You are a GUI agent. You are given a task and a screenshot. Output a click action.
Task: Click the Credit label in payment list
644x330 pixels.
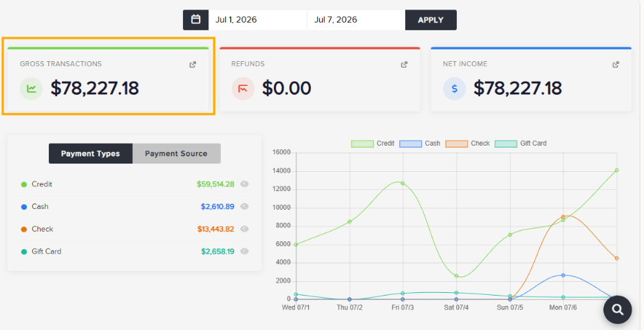[x=42, y=184]
